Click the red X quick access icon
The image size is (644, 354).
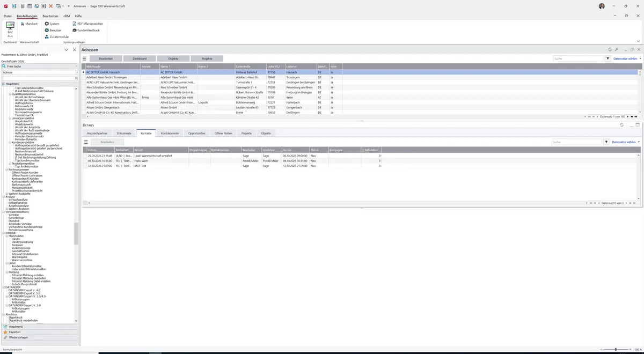(x=51, y=6)
